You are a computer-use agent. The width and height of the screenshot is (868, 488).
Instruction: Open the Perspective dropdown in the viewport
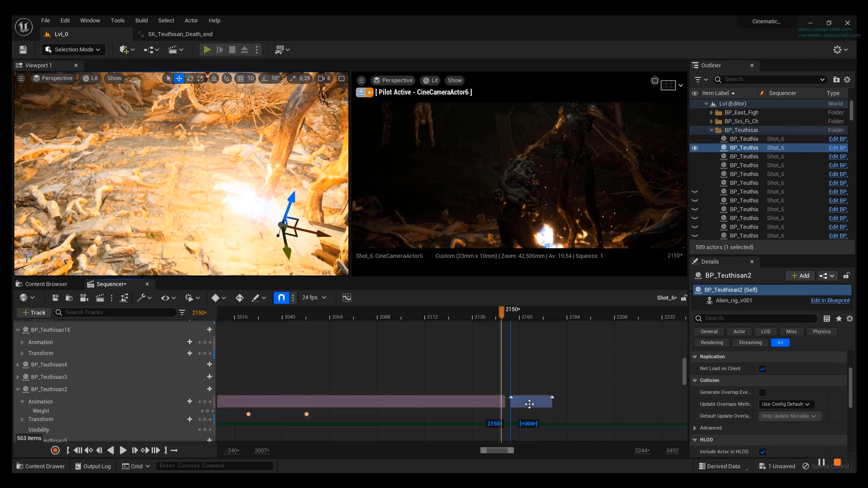(x=53, y=78)
